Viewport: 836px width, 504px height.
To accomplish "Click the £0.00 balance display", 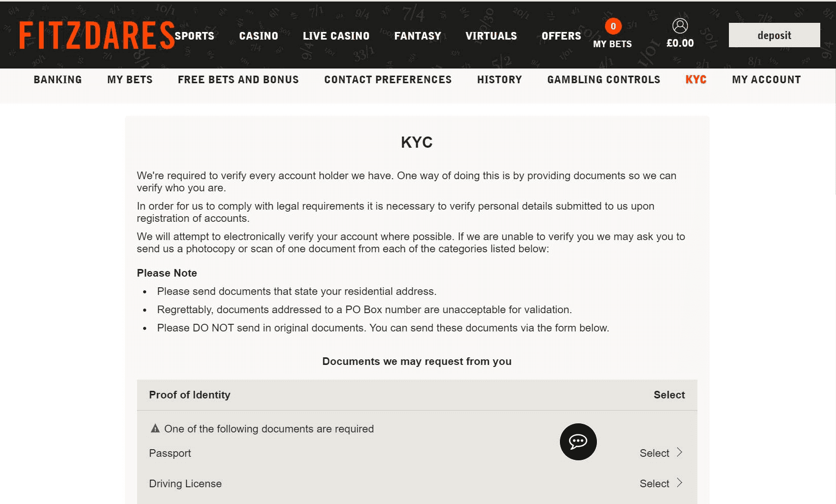I will click(x=680, y=43).
